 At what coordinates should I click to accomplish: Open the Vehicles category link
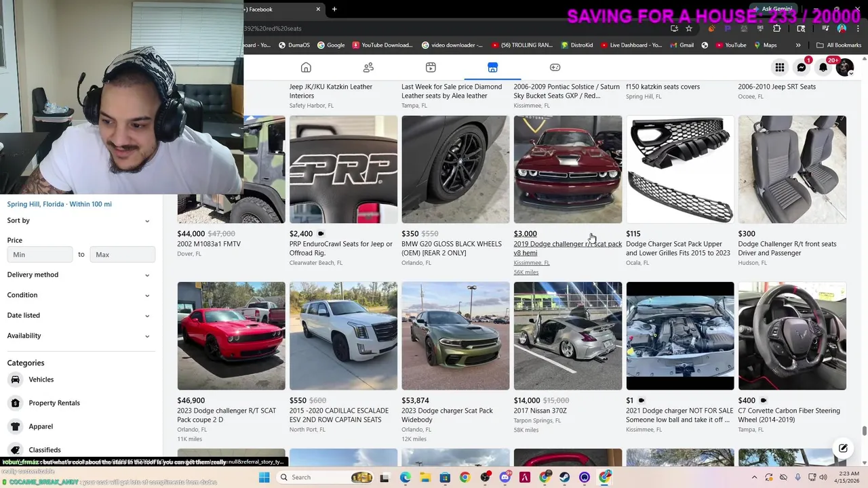[41, 380]
